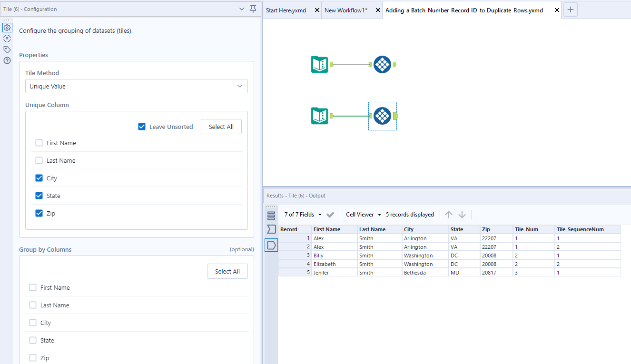
Task: Open the Navigation icon in configuration sidebar
Action: point(7,39)
